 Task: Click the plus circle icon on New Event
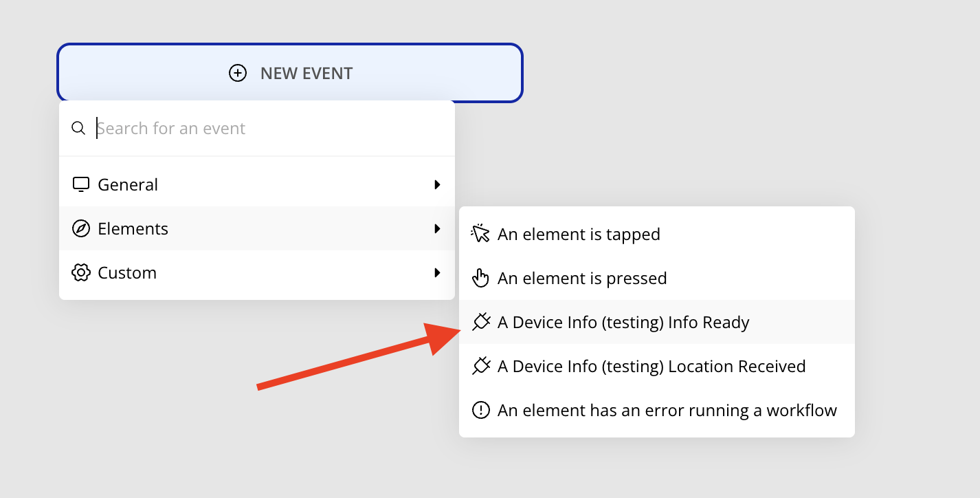(238, 73)
